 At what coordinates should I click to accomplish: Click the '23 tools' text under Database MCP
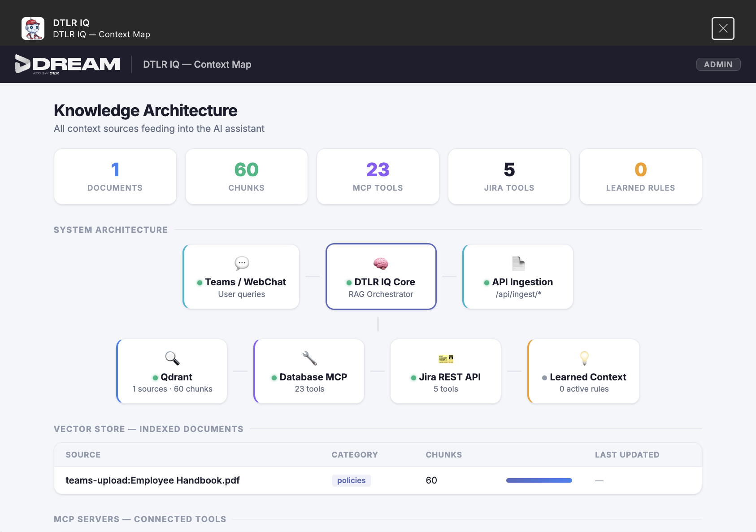click(309, 389)
